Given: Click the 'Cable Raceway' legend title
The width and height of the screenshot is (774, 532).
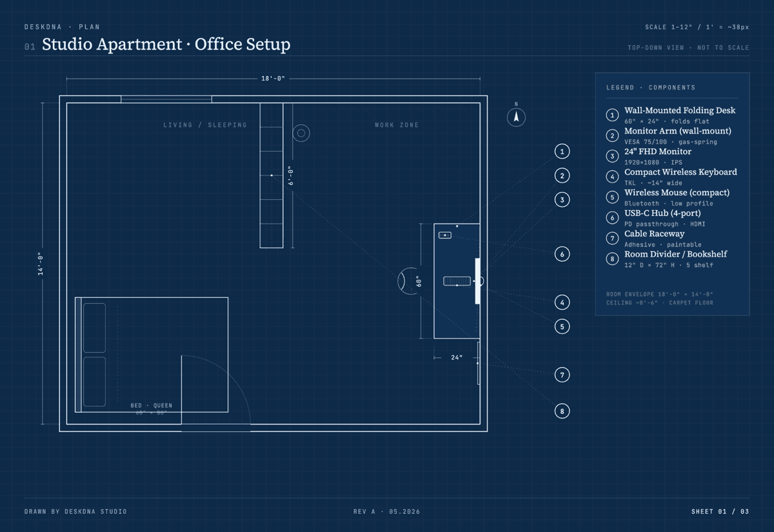Looking at the screenshot, I should [x=655, y=233].
